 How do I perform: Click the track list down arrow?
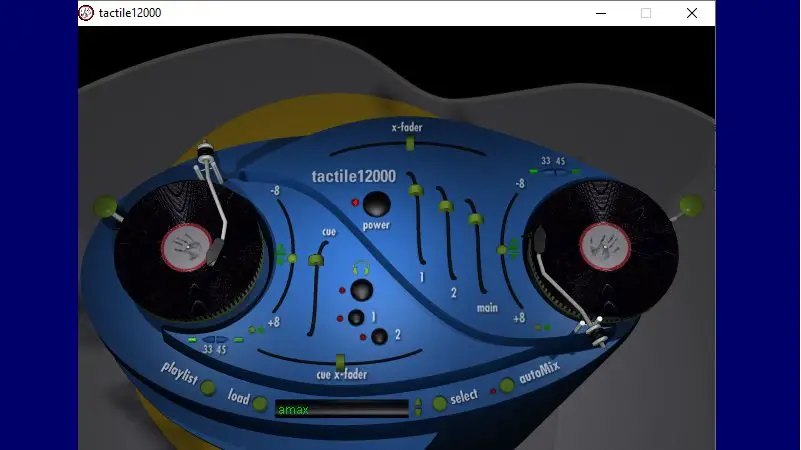(x=418, y=412)
